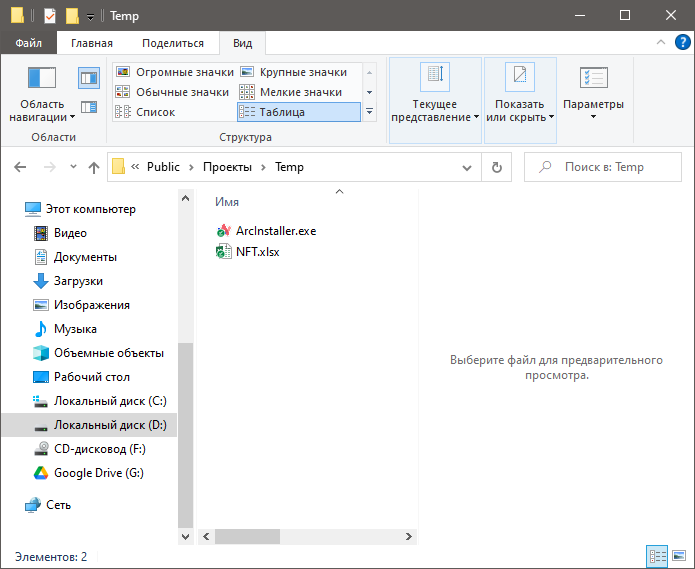Open Показать или скрыть dropdown
This screenshot has height=569, width=695.
click(x=520, y=101)
